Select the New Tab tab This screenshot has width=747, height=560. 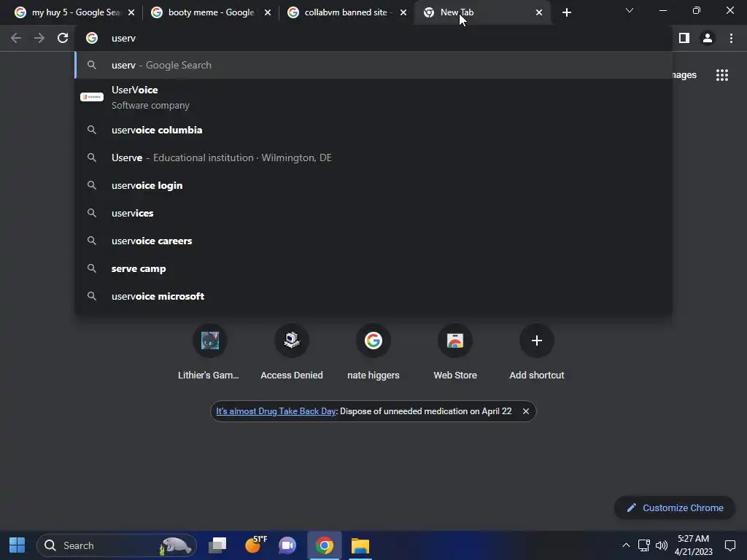(x=483, y=12)
